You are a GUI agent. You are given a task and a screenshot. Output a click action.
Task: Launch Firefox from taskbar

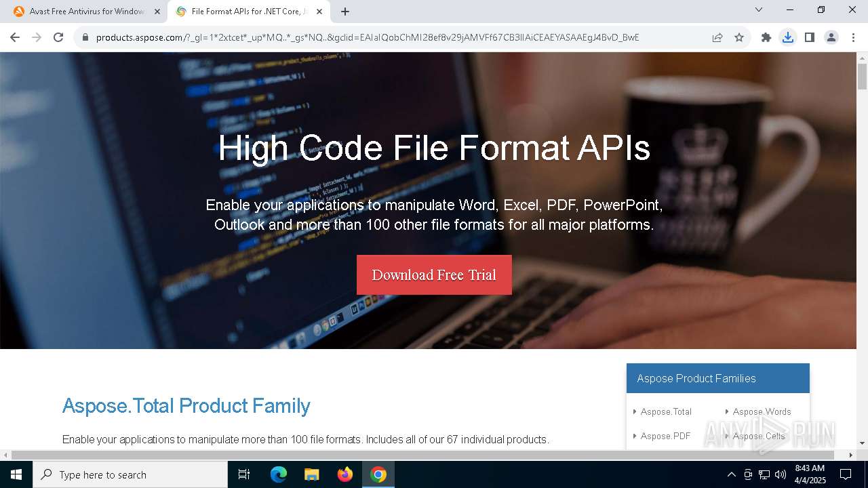(x=345, y=474)
